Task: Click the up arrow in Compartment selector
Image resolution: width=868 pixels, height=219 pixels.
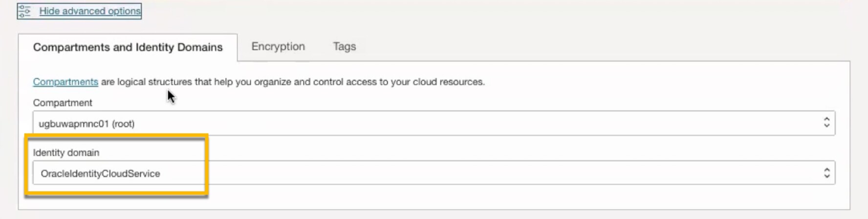Action: click(826, 119)
